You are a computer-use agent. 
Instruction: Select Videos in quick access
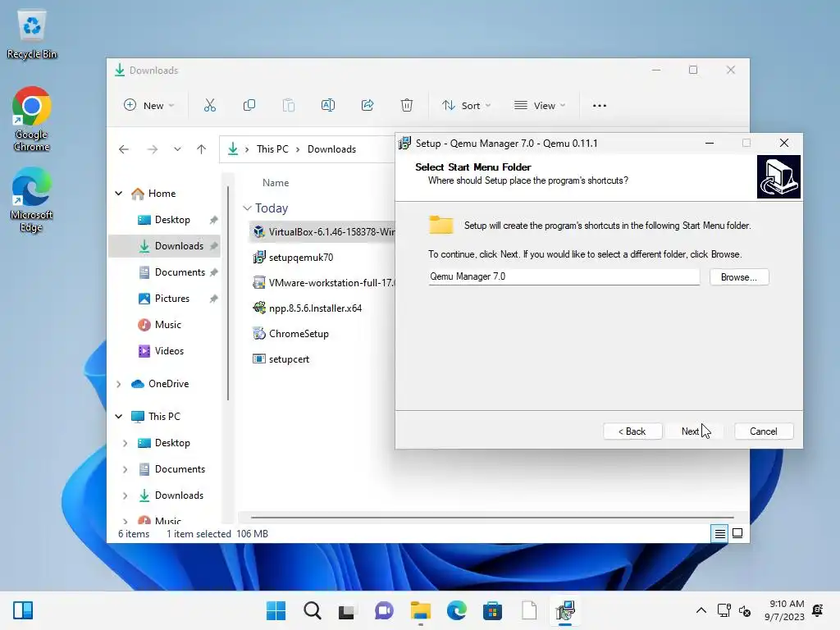point(169,351)
